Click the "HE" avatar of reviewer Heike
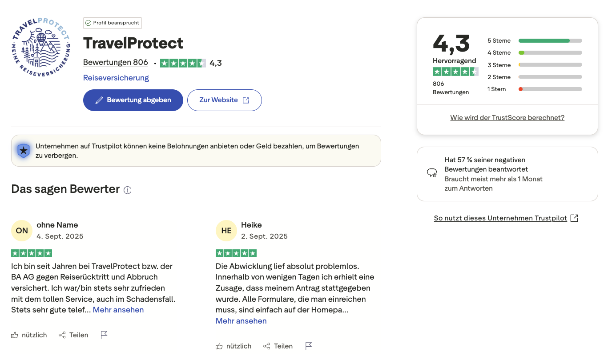608x364 pixels. coord(226,230)
